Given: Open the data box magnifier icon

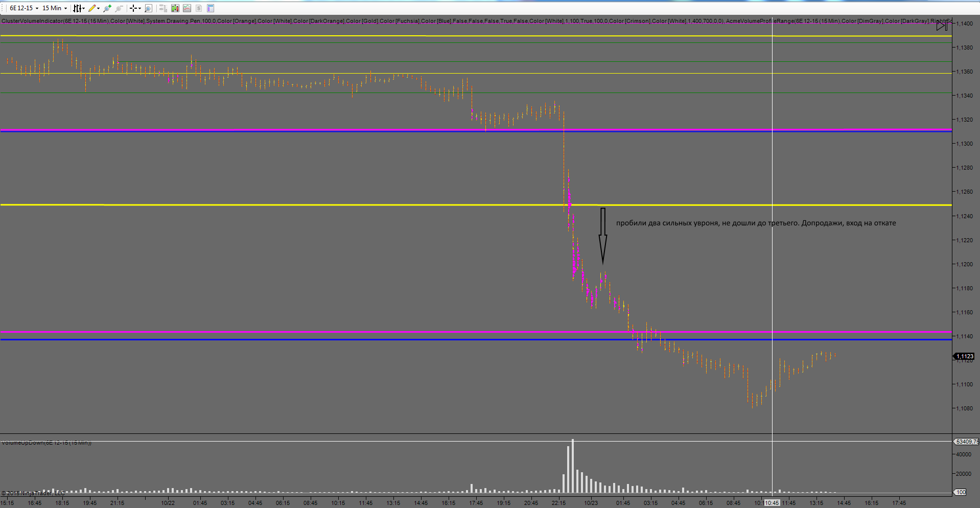Looking at the screenshot, I should coord(148,8).
